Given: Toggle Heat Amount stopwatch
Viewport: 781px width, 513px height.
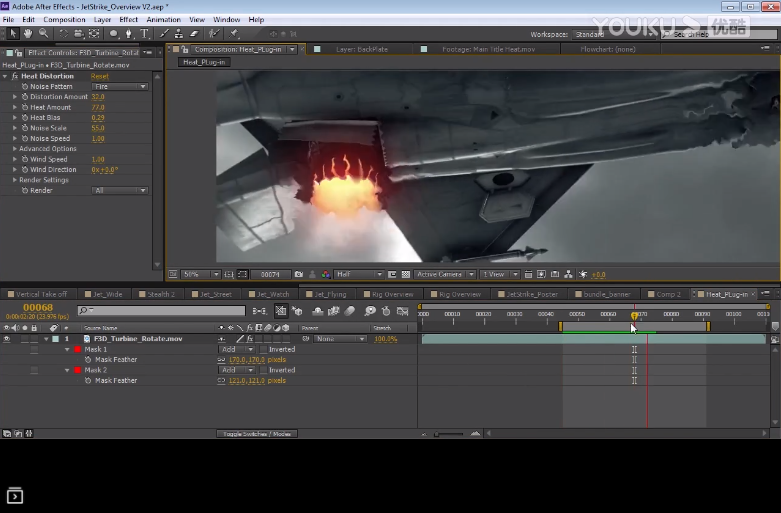Looking at the screenshot, I should click(x=25, y=107).
